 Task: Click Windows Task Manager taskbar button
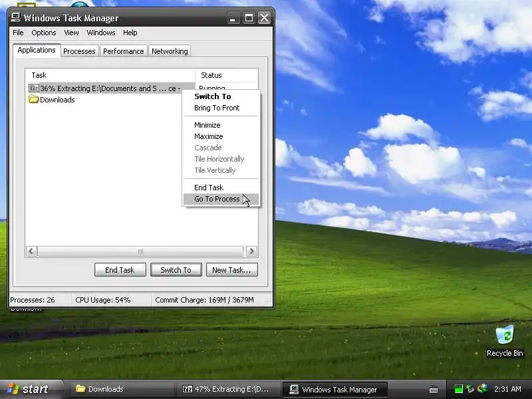point(335,390)
